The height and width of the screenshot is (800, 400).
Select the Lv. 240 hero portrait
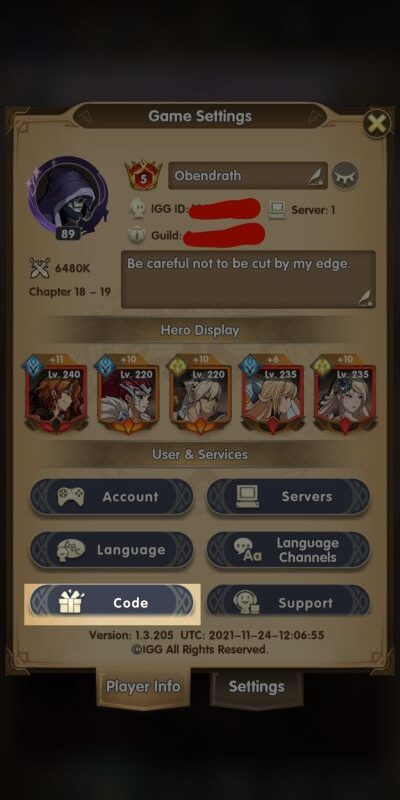pos(56,392)
